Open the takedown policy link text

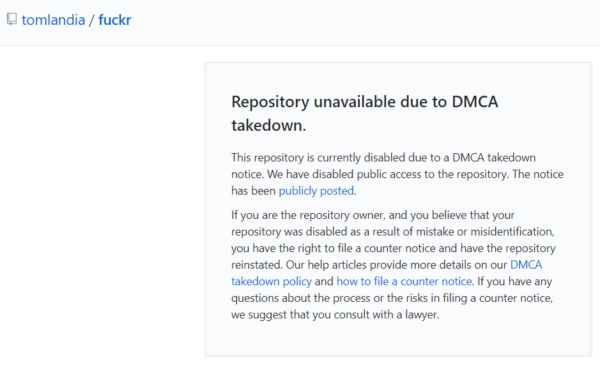(x=271, y=282)
